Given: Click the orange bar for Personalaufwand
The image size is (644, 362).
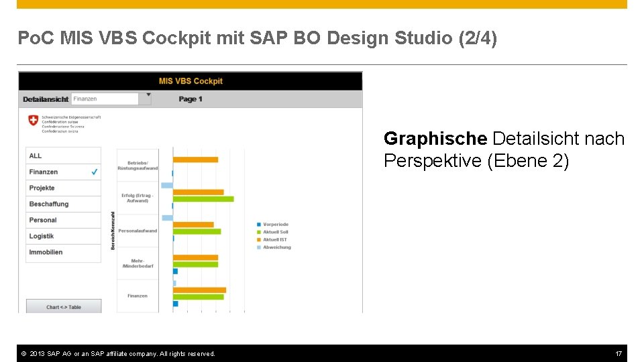Looking at the screenshot, I should (193, 225).
